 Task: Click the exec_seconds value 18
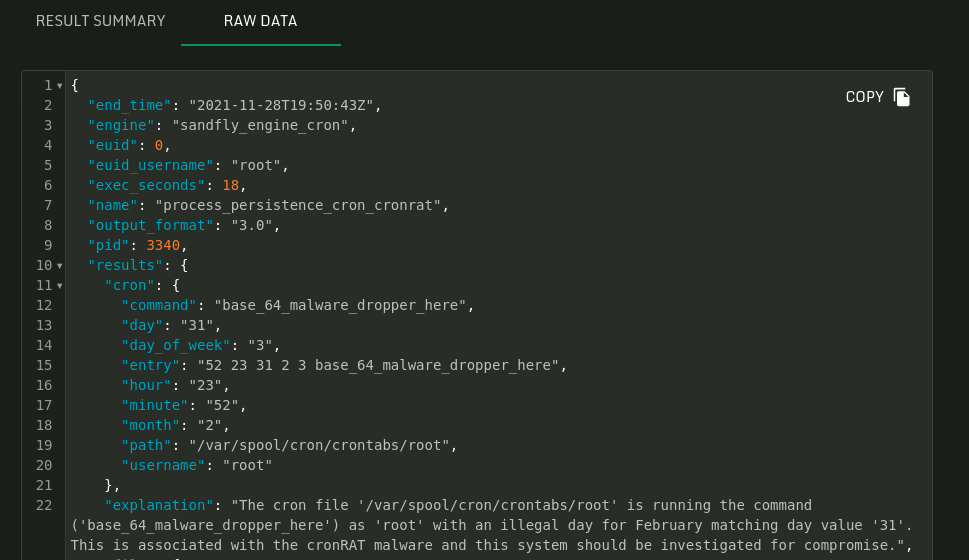click(231, 185)
